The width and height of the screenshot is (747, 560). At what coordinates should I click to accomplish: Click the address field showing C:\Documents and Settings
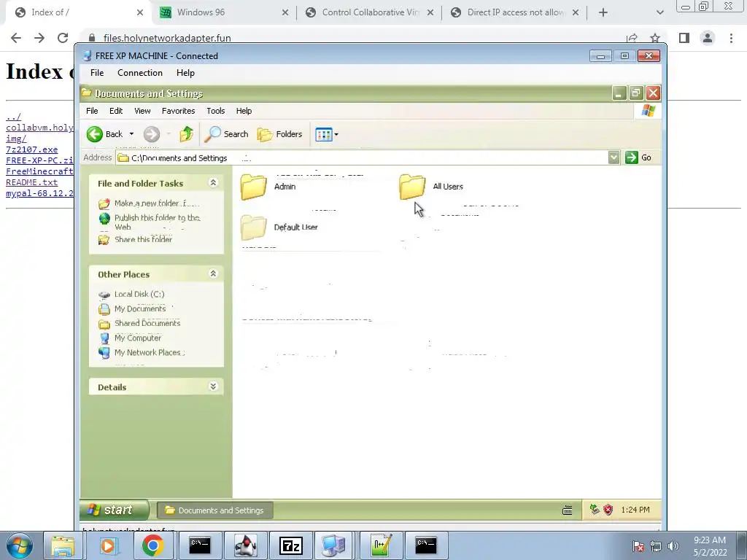point(362,157)
